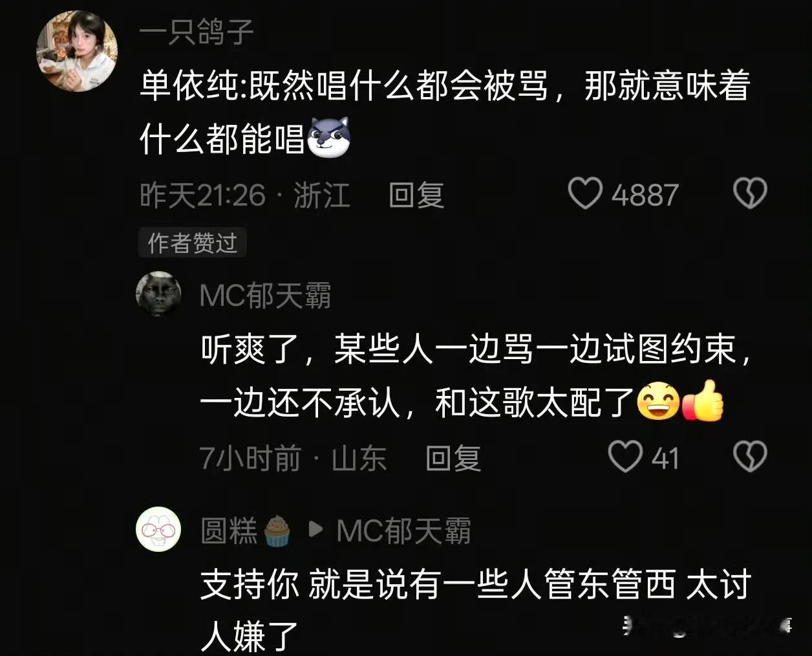
Task: Click the MC郁天霸 username above second comment
Action: pos(265,296)
